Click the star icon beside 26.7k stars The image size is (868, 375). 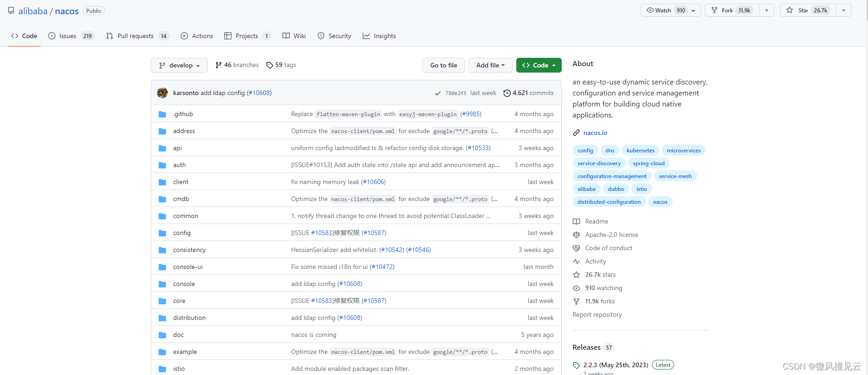tap(576, 275)
